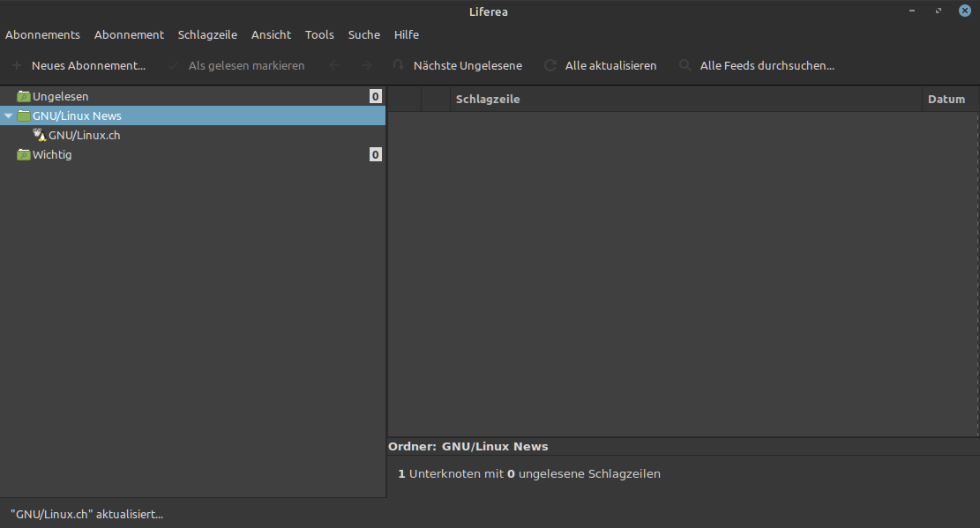
Task: Sort by Datum column header
Action: click(x=950, y=100)
